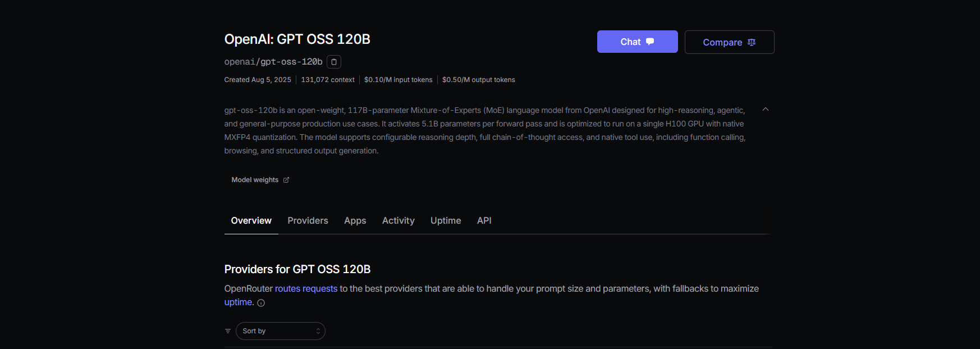Follow the routes requests link

point(306,288)
